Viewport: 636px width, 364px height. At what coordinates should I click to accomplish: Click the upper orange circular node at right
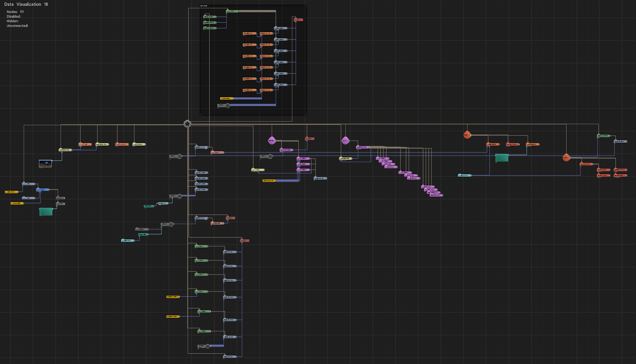click(x=467, y=135)
